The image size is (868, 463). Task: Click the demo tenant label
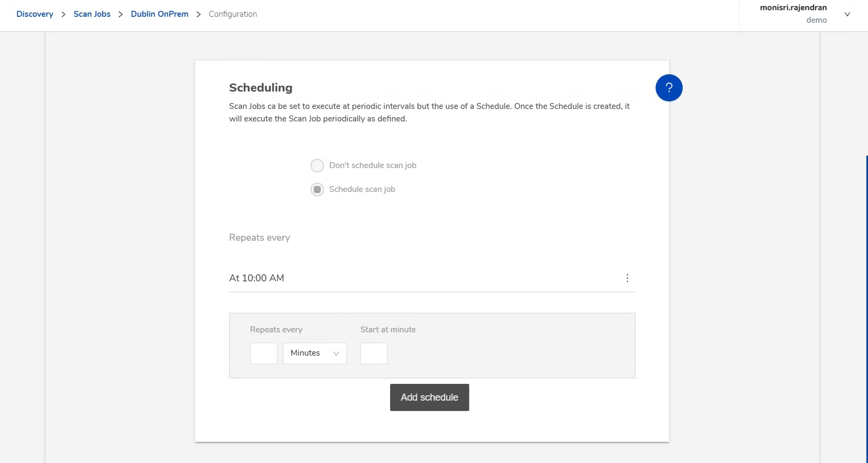click(817, 20)
